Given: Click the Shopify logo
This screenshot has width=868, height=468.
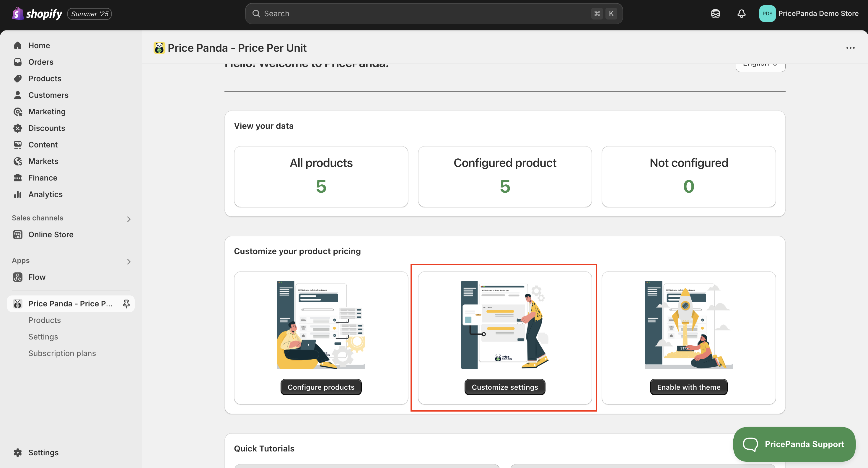Looking at the screenshot, I should pos(37,14).
